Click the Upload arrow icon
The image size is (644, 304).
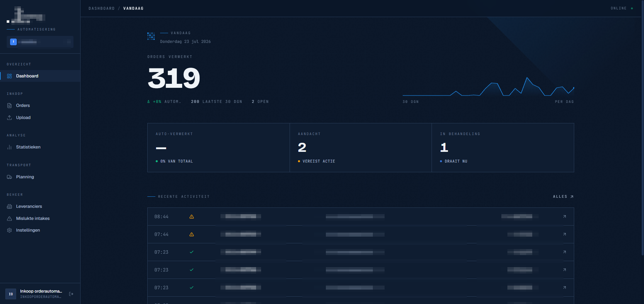tap(9, 118)
